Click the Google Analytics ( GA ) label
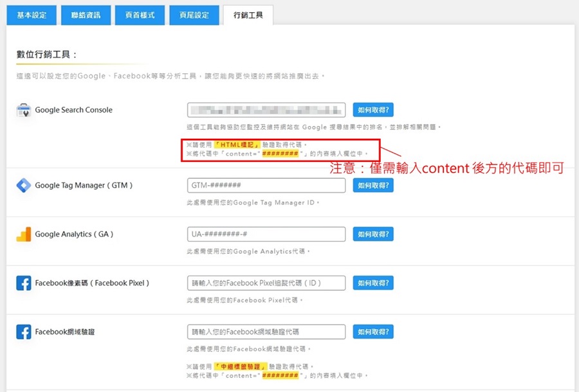579x392 pixels. (x=74, y=234)
